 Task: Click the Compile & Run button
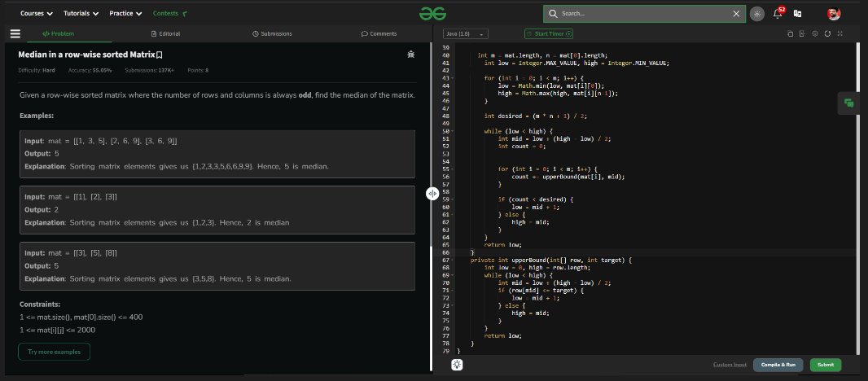point(778,365)
